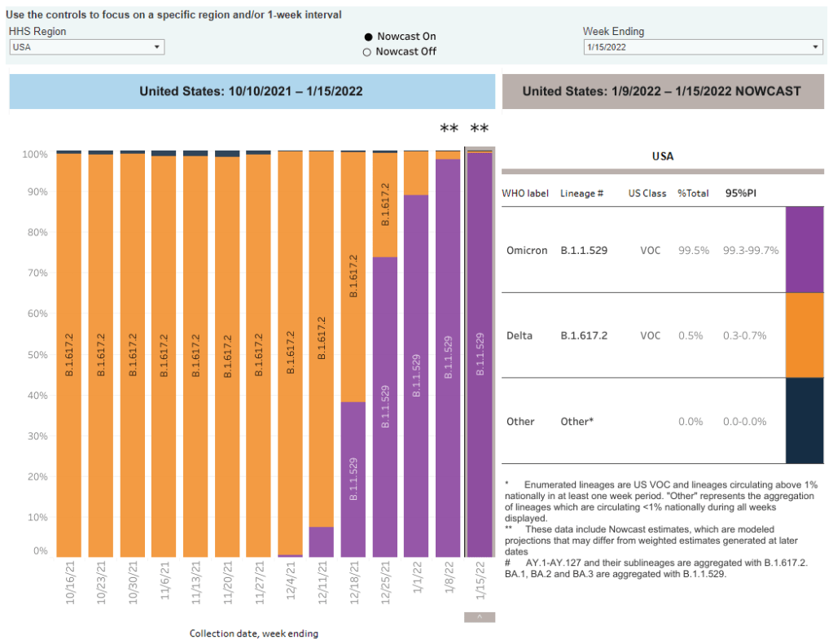Select the highlighted 1/15/22 purple bar
The image size is (833, 644).
(480, 354)
